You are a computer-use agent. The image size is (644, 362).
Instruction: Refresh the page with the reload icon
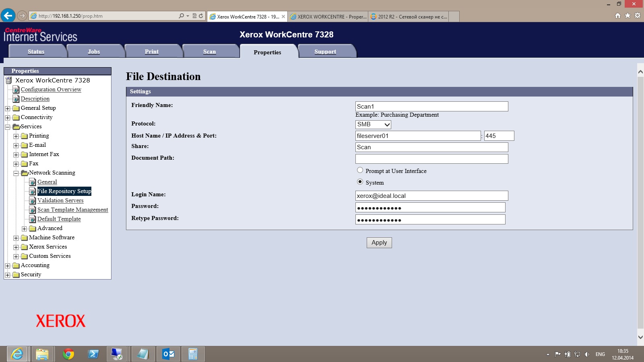(x=201, y=16)
